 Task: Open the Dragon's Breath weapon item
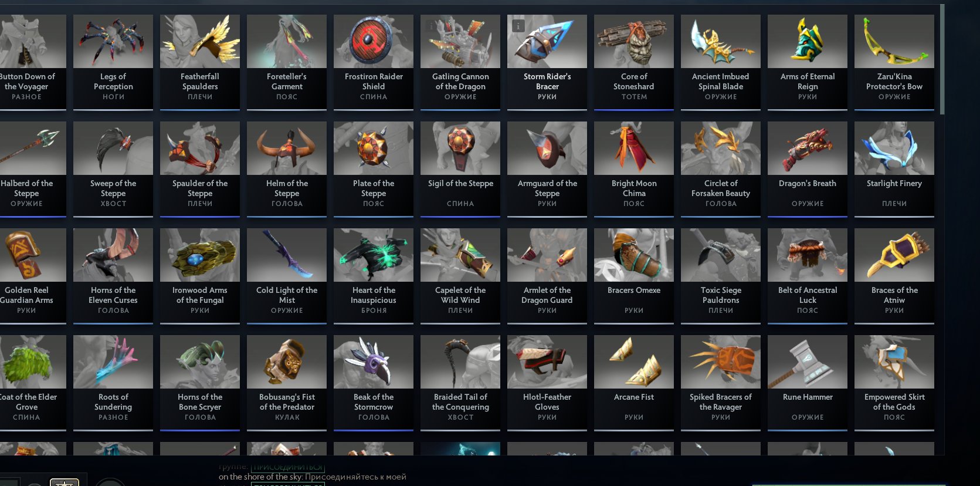[808, 168]
